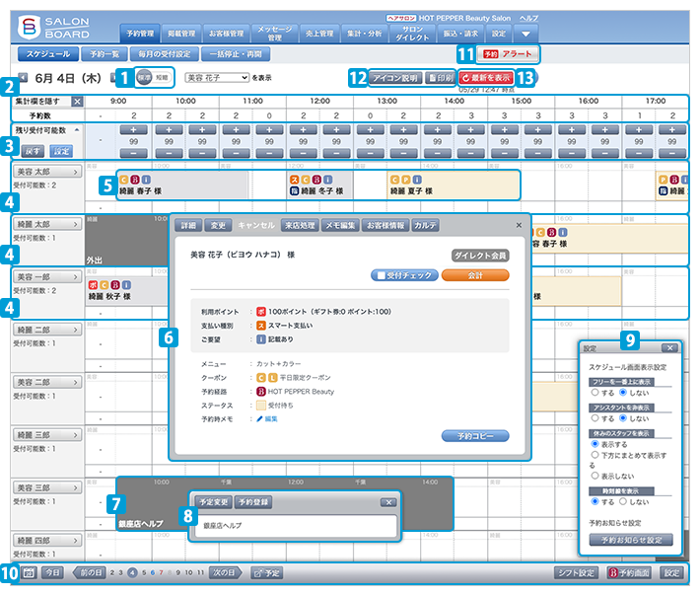Click the orange 会計 button
Image resolution: width=700 pixels, height=595 pixels.
[475, 275]
